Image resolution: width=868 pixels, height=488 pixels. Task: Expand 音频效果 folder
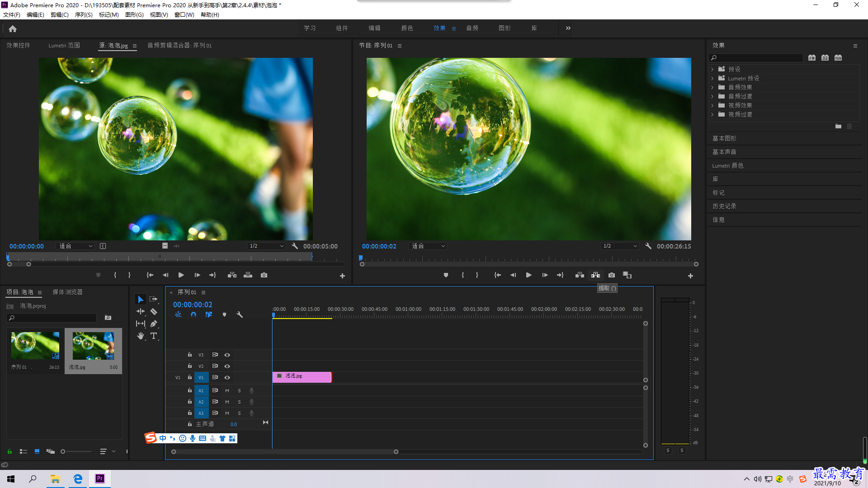click(712, 87)
